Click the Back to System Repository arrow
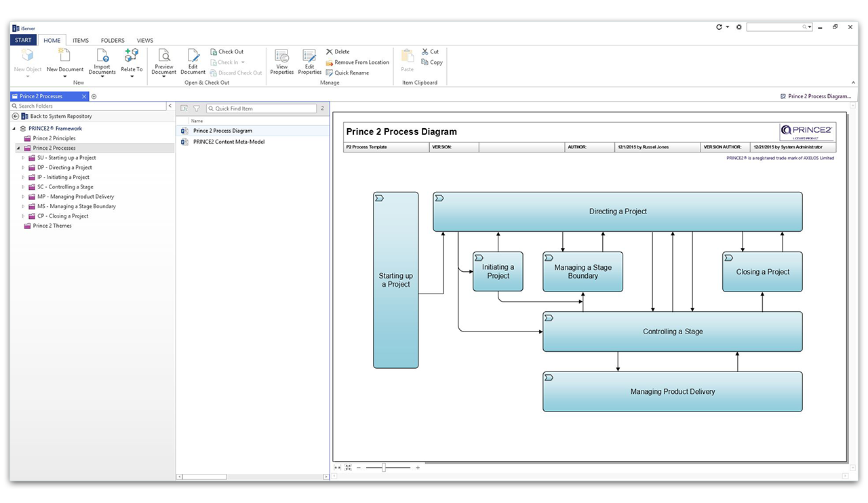 [x=16, y=117]
